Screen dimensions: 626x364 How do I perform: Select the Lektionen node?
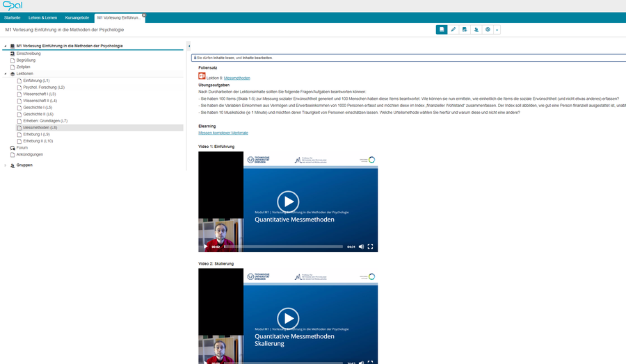pos(25,74)
